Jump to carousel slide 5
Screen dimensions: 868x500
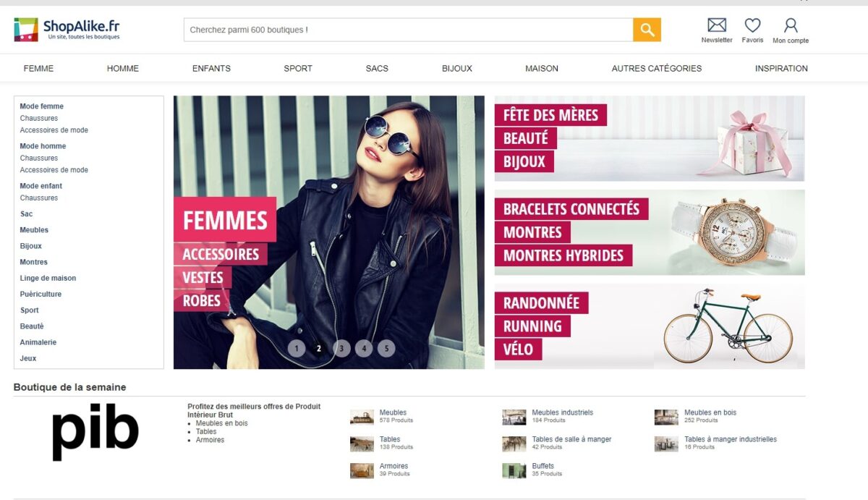click(386, 349)
